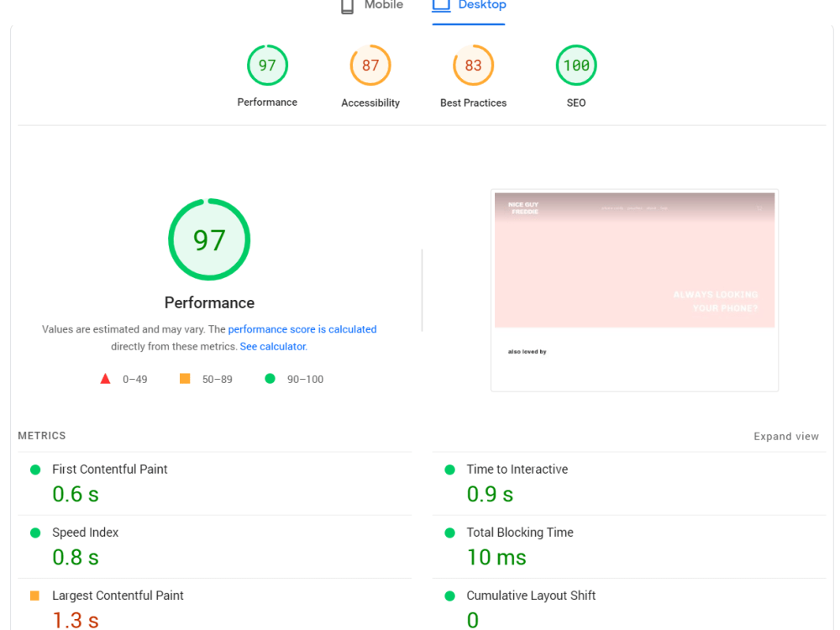
Task: Click the 0.8 s value
Action: pyautogui.click(x=76, y=557)
